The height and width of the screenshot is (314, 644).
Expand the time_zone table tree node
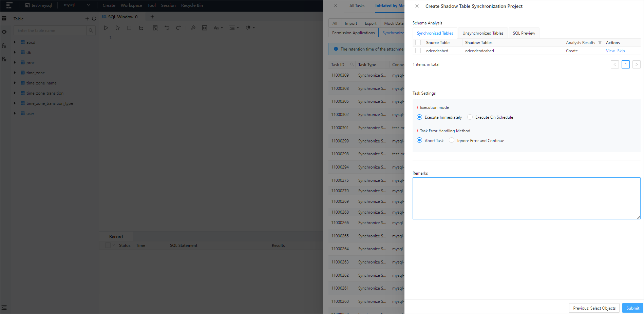point(15,73)
